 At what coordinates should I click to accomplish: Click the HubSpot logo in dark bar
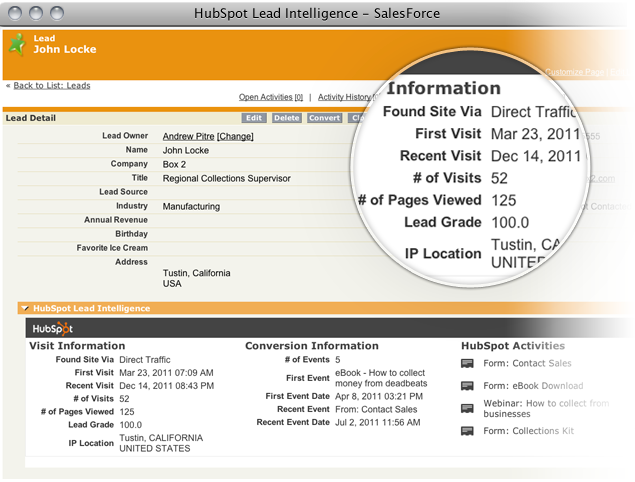tap(53, 328)
